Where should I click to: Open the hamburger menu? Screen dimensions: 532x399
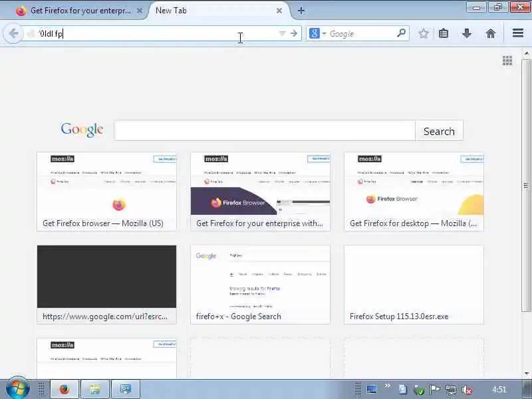click(518, 33)
